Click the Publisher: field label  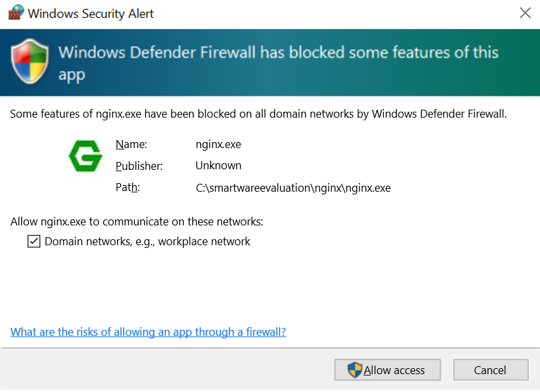coord(139,166)
